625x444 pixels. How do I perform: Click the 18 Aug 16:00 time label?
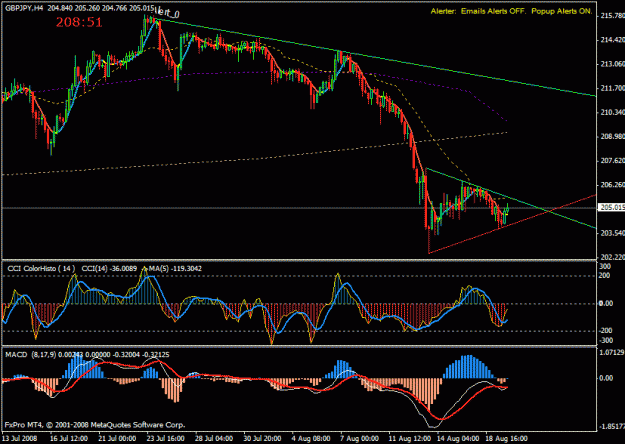coord(506,438)
